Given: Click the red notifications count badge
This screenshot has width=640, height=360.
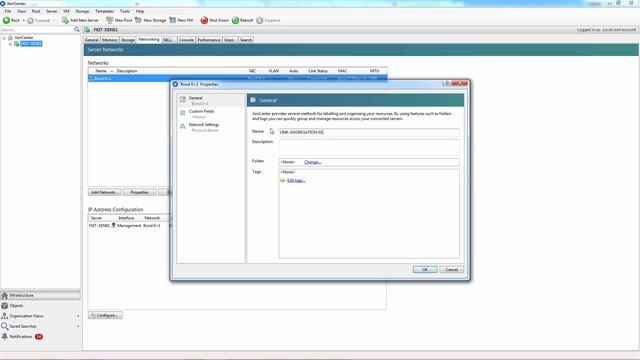Looking at the screenshot, I should click(x=39, y=337).
